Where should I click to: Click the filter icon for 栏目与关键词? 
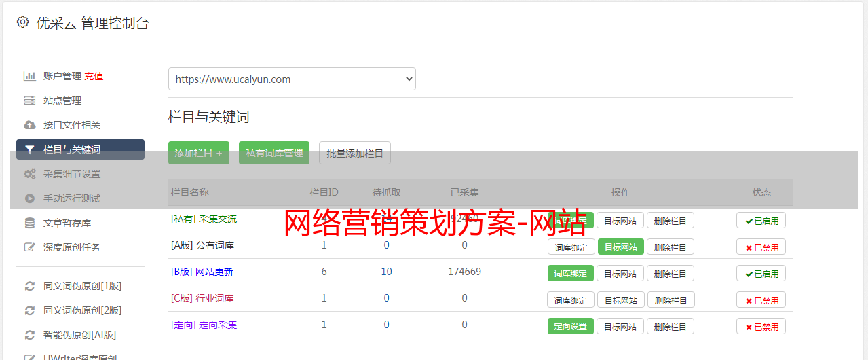(x=30, y=149)
